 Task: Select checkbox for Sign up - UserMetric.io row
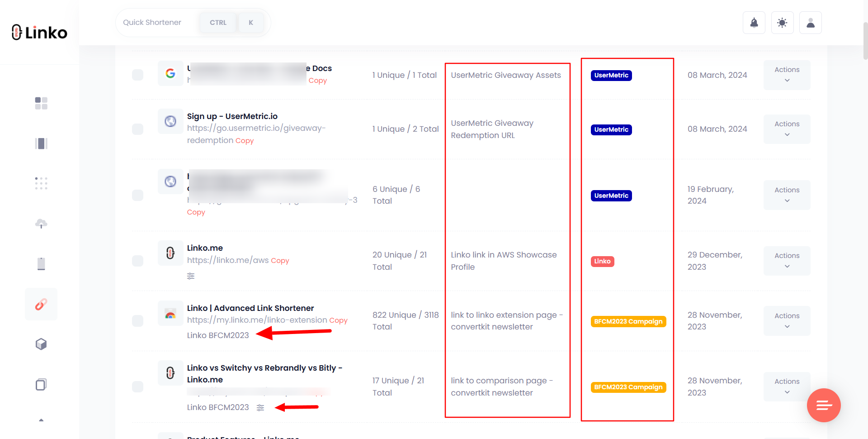[137, 129]
